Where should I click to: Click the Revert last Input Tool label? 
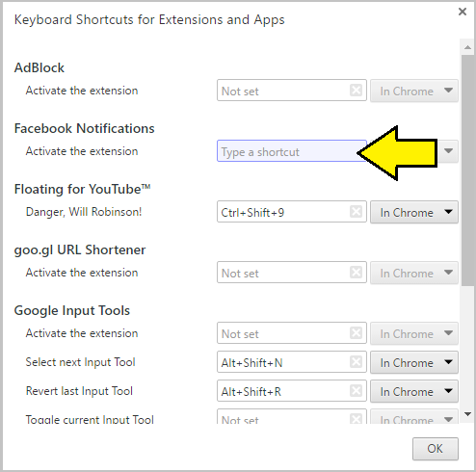[79, 391]
